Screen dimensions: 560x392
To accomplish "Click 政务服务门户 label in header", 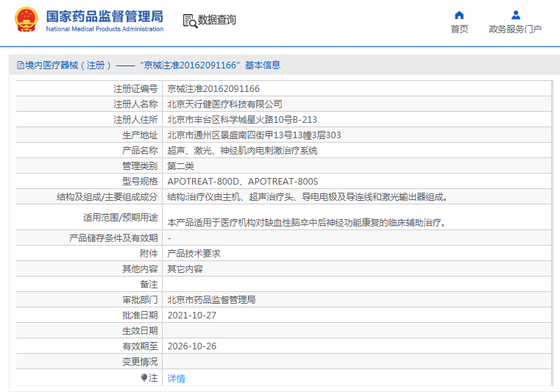I will pyautogui.click(x=515, y=29).
